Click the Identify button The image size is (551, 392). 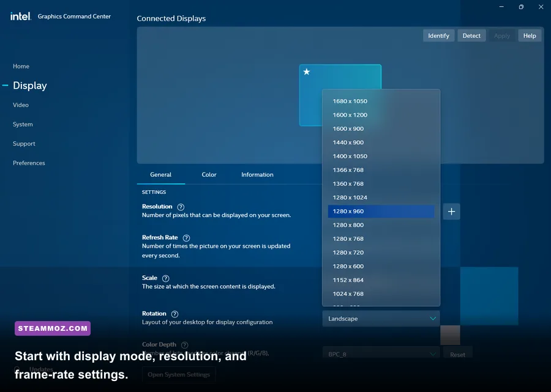click(438, 36)
